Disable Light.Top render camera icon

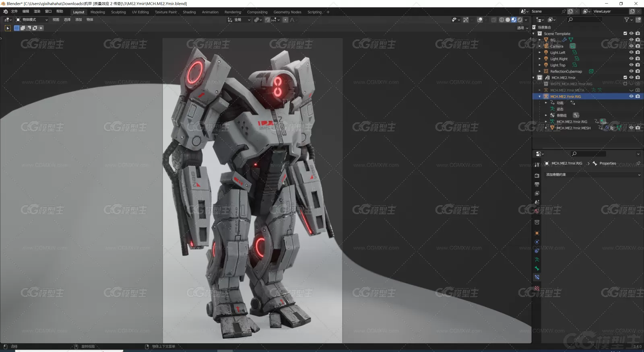pos(638,65)
